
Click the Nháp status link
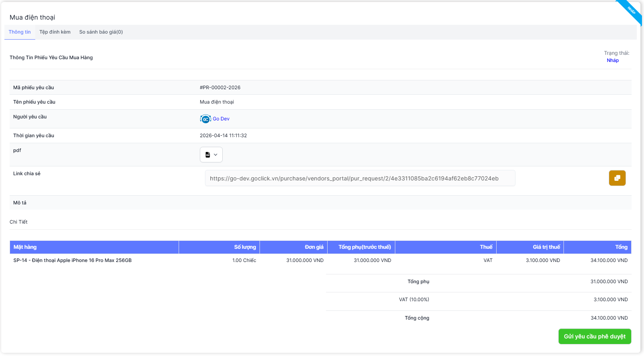612,60
